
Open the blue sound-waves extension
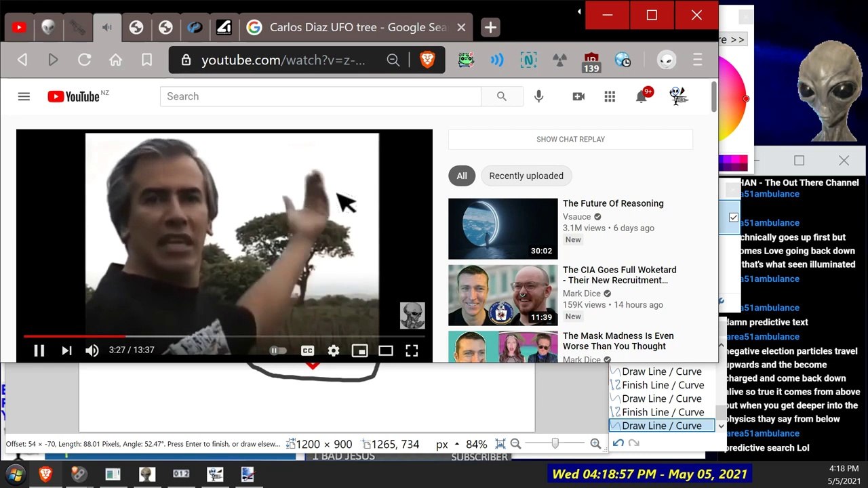pos(497,60)
